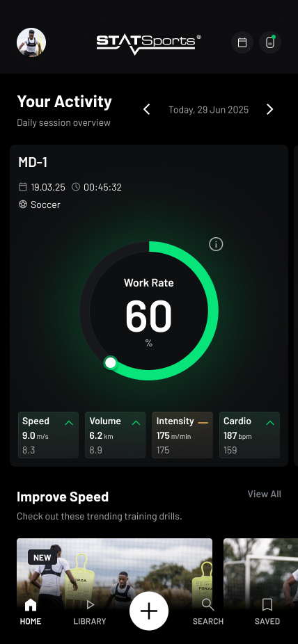Viewport: 298px width, 644px height.
Task: Tap the user profile avatar
Action: [31, 42]
